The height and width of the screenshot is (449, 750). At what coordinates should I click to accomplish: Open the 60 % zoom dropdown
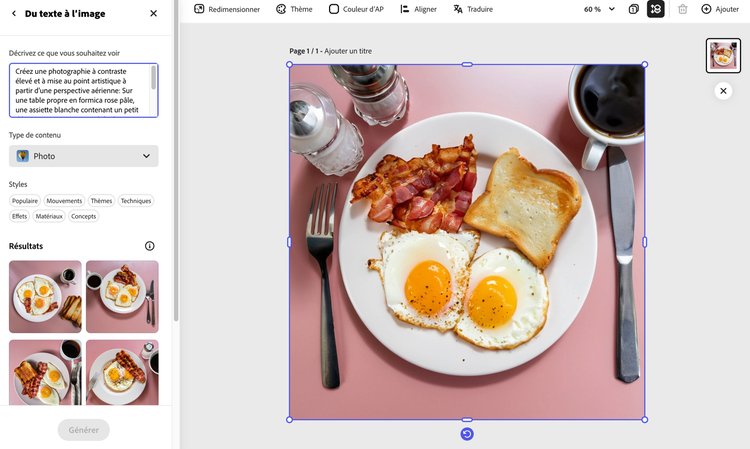(x=599, y=9)
